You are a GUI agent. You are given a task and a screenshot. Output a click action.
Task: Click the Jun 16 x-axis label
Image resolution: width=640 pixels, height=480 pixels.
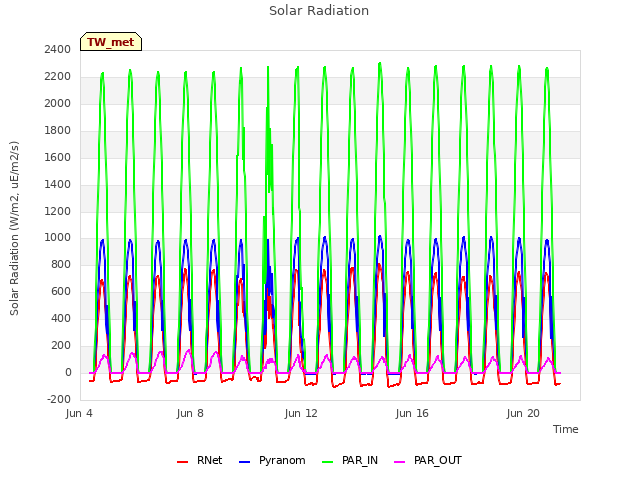pos(412,413)
